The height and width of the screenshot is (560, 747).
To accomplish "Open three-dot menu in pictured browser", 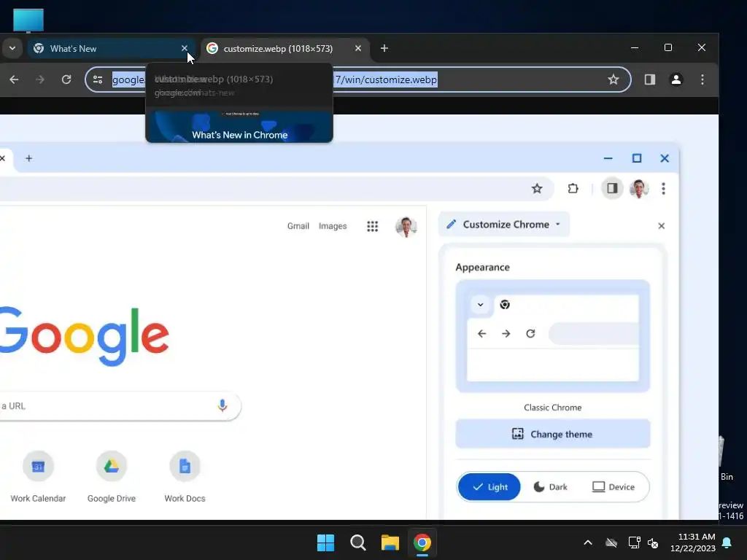I will click(663, 189).
